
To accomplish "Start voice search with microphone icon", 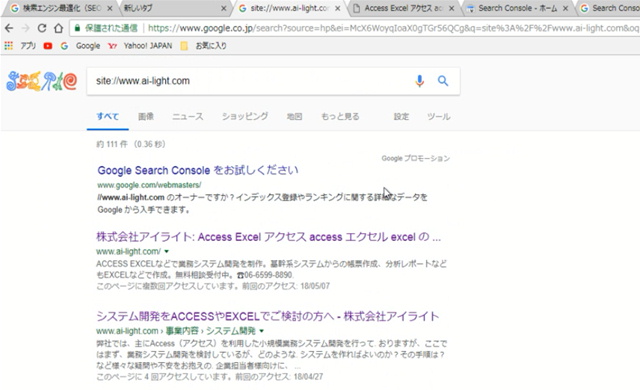I will coord(419,81).
